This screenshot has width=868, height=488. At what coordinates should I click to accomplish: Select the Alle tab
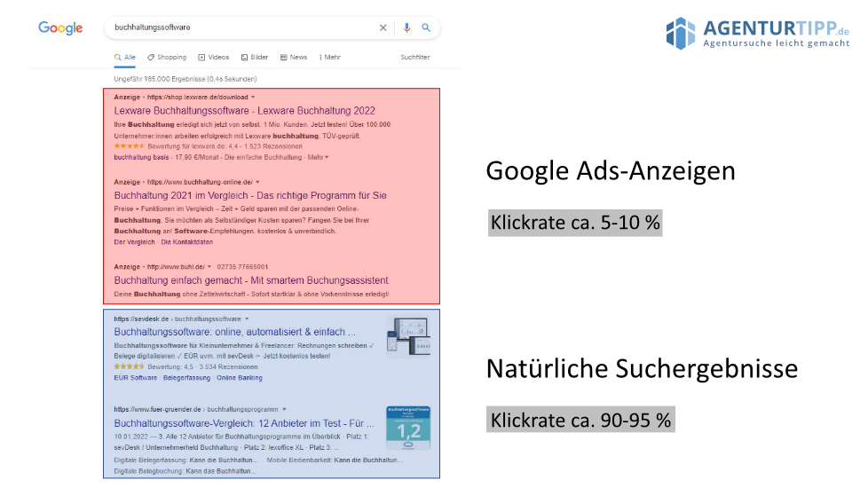point(125,58)
